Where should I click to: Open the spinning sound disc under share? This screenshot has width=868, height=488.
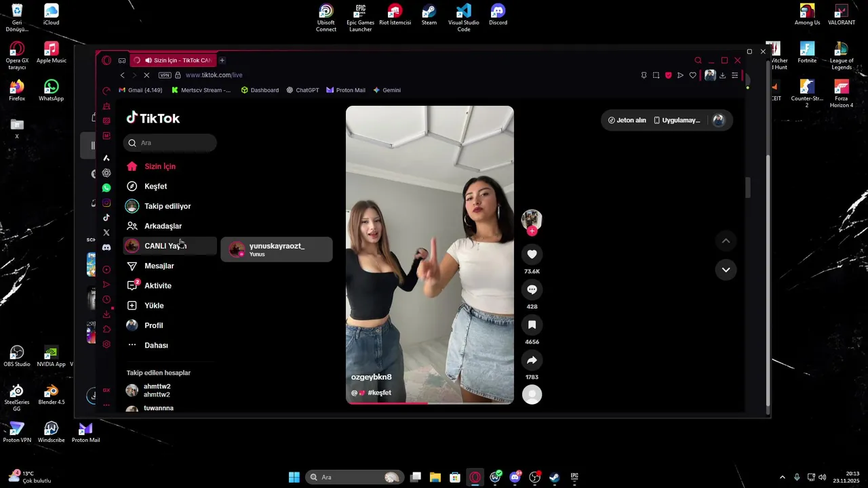(x=532, y=394)
